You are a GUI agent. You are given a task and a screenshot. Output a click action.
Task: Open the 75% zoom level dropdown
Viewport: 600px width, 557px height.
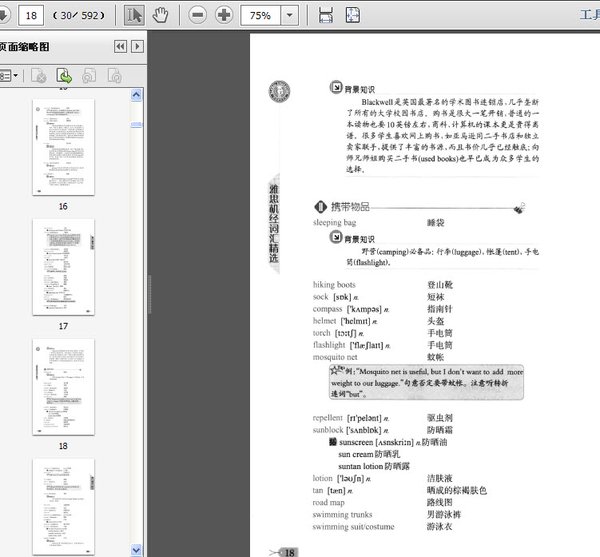coord(290,15)
